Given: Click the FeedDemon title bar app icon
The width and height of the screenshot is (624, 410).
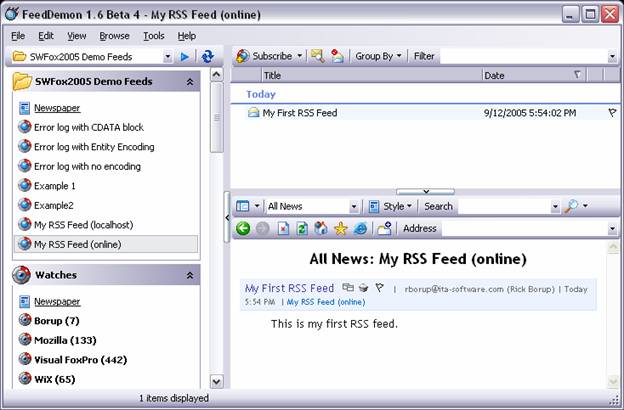Looking at the screenshot, I should click(12, 14).
